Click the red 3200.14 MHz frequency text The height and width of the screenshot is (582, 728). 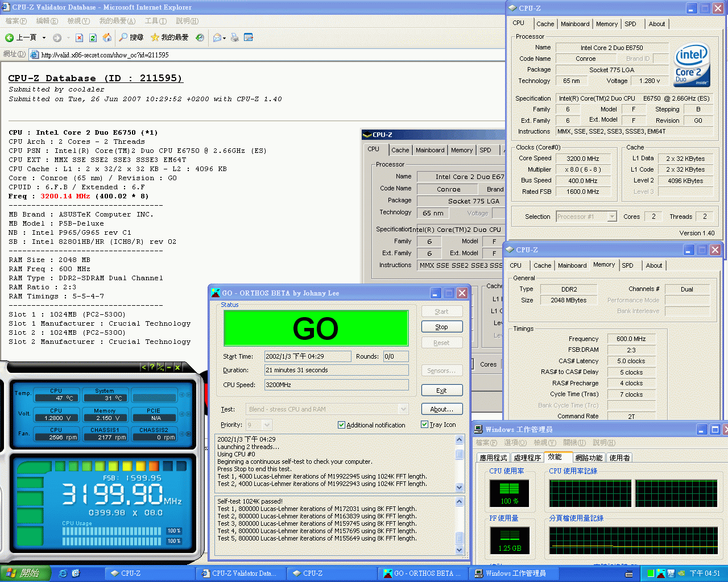pos(65,196)
